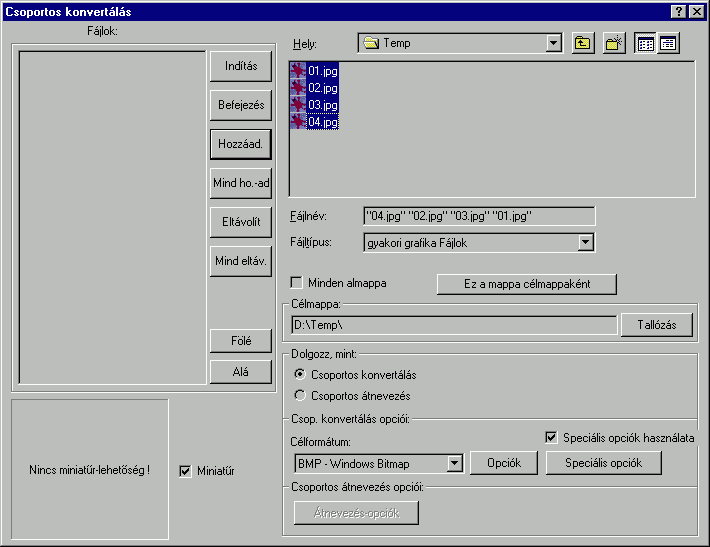710x547 pixels.
Task: Create a new folder icon
Action: pyautogui.click(x=614, y=43)
